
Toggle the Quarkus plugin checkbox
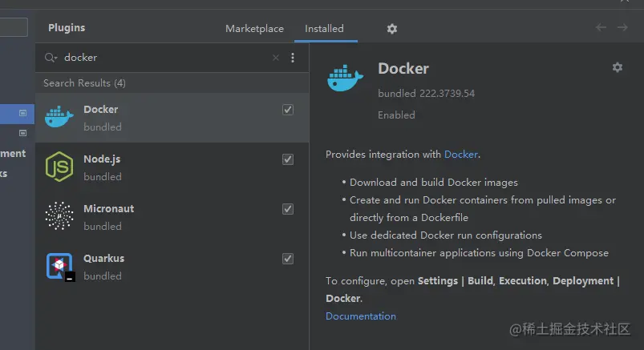[288, 259]
